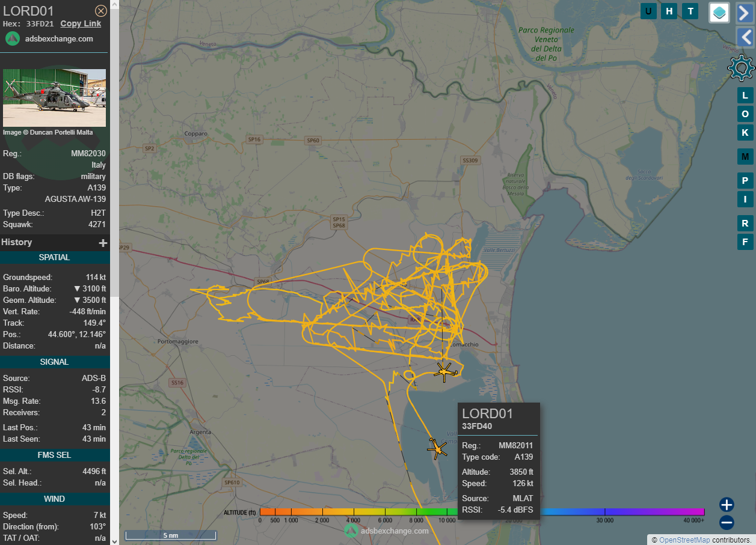This screenshot has width=756, height=545.
Task: Click the Groundspeed value 114 kt
Action: click(x=96, y=278)
